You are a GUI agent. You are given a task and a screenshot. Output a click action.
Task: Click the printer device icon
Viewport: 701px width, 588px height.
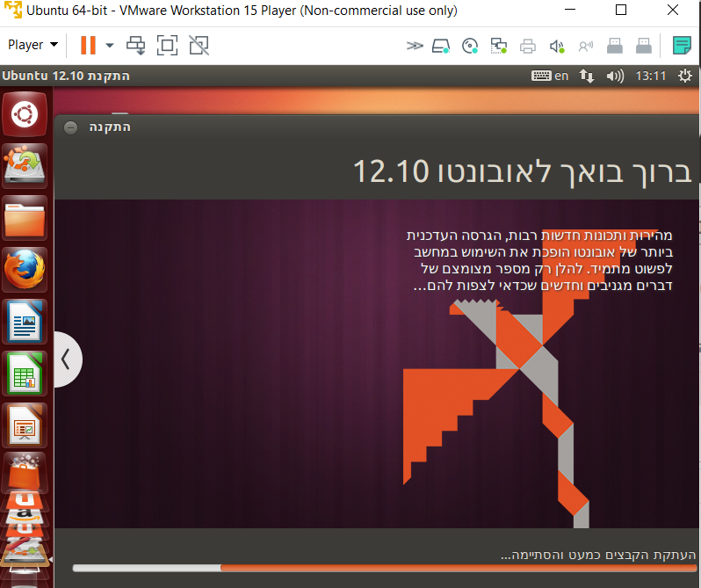[x=528, y=46]
